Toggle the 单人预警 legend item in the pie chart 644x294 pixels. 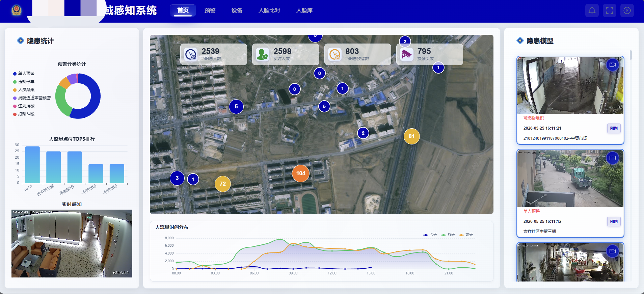tap(24, 74)
